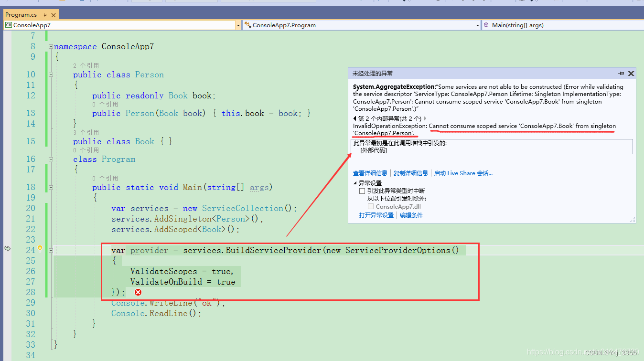Toggle the ConsoleApp7.dll checkbox
644x361 pixels.
(x=371, y=207)
